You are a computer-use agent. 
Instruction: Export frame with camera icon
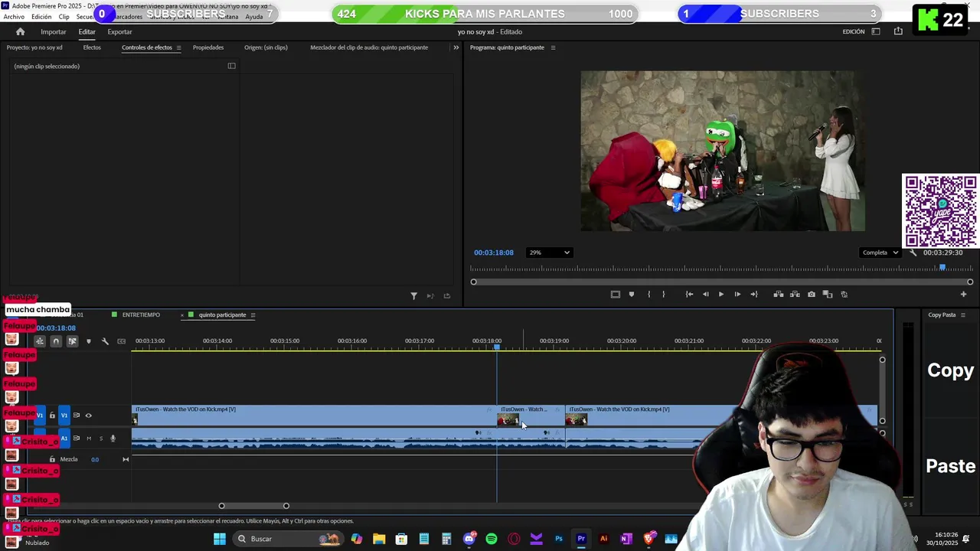pos(812,295)
